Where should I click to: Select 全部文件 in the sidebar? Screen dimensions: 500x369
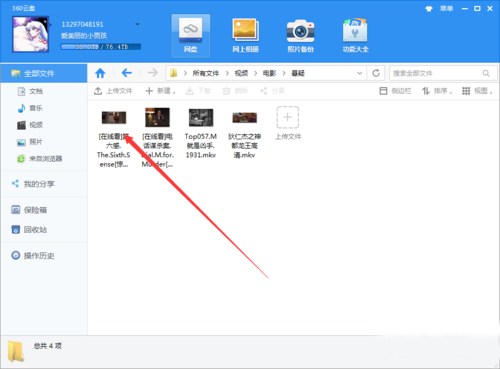tap(44, 73)
